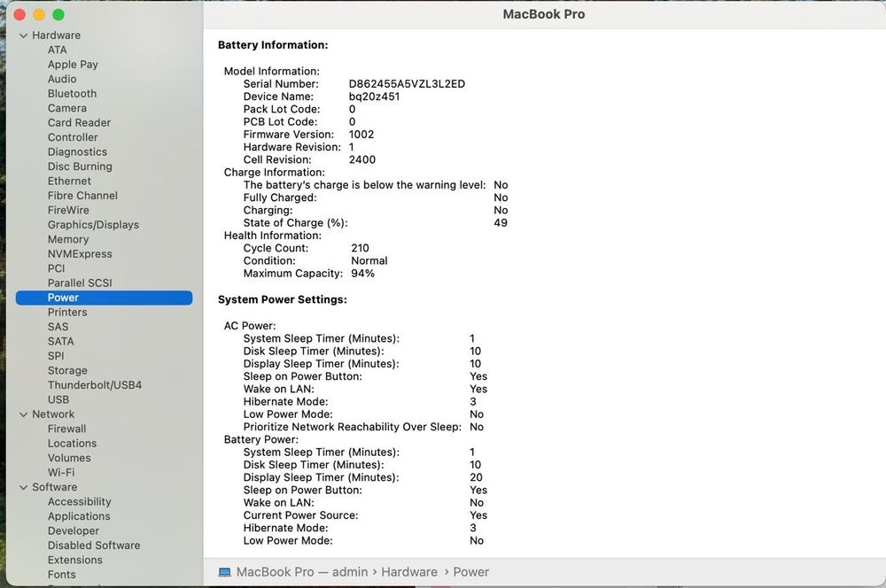Image resolution: width=886 pixels, height=588 pixels.
Task: Select SAS in the sidebar
Action: coord(58,327)
